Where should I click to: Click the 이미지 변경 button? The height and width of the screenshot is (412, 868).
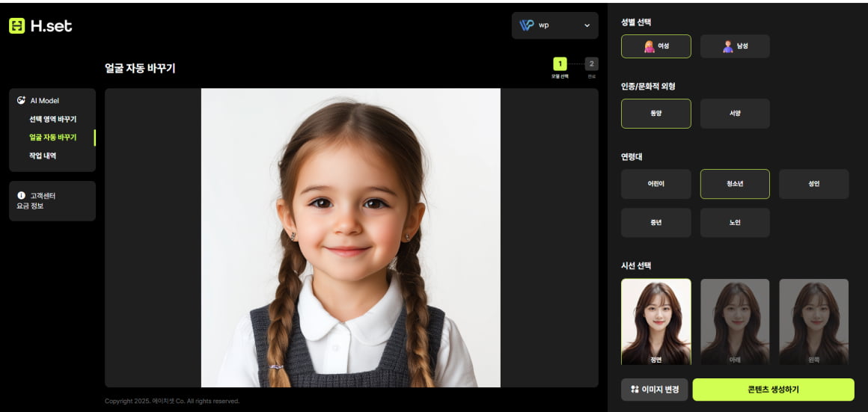coord(654,390)
